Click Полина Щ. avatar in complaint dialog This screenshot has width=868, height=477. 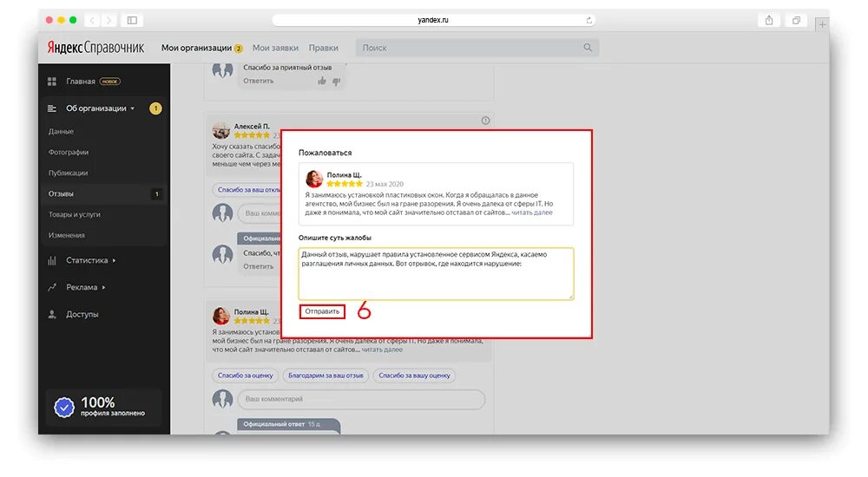[314, 179]
